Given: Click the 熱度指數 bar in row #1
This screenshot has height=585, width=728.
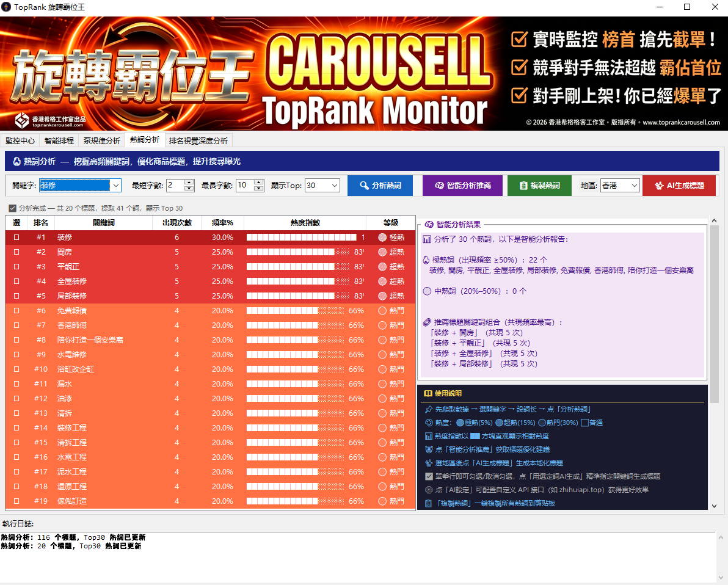Looking at the screenshot, I should [x=301, y=238].
